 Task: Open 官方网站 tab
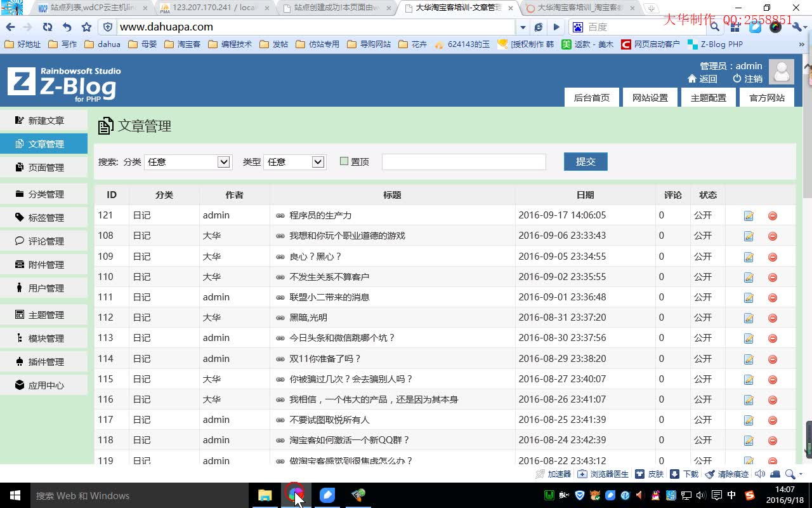(x=767, y=98)
